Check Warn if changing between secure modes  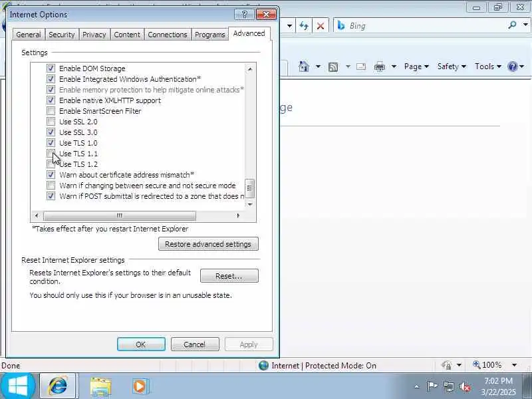click(51, 186)
